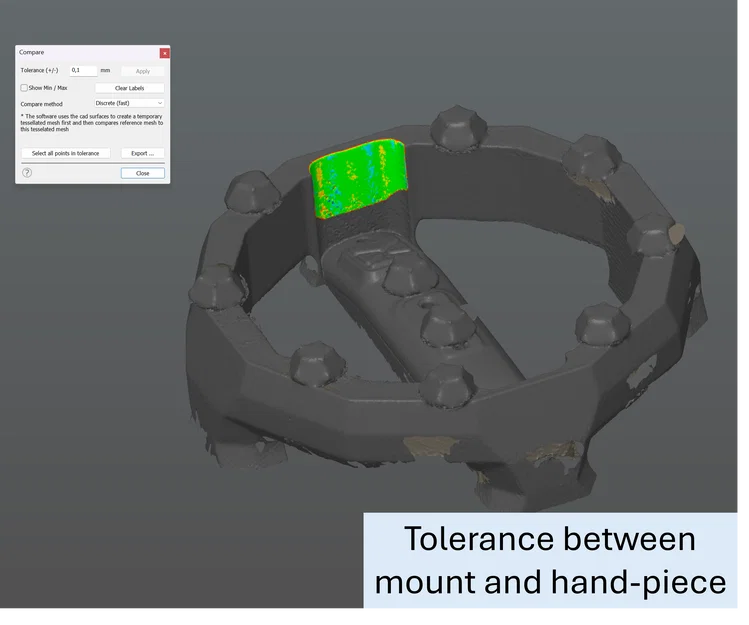This screenshot has height=625, width=749.
Task: Click the Compare method label
Action: [42, 104]
